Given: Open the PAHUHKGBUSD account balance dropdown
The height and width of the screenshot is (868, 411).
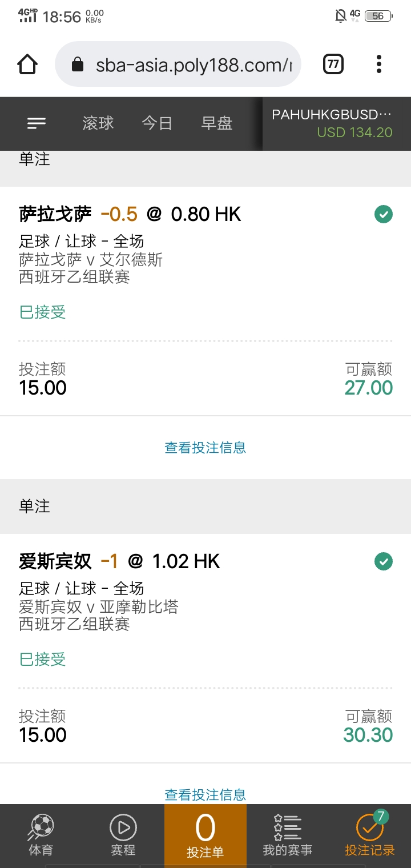Looking at the screenshot, I should pyautogui.click(x=337, y=123).
